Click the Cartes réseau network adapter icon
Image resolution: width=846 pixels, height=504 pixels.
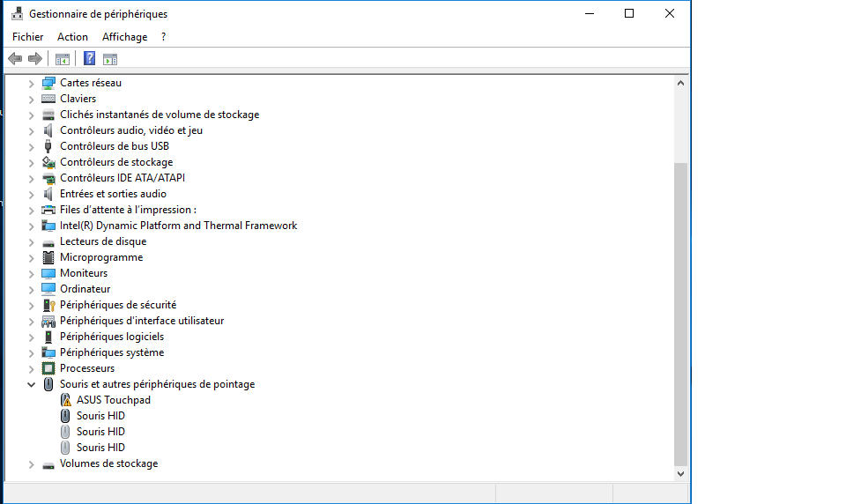[48, 83]
